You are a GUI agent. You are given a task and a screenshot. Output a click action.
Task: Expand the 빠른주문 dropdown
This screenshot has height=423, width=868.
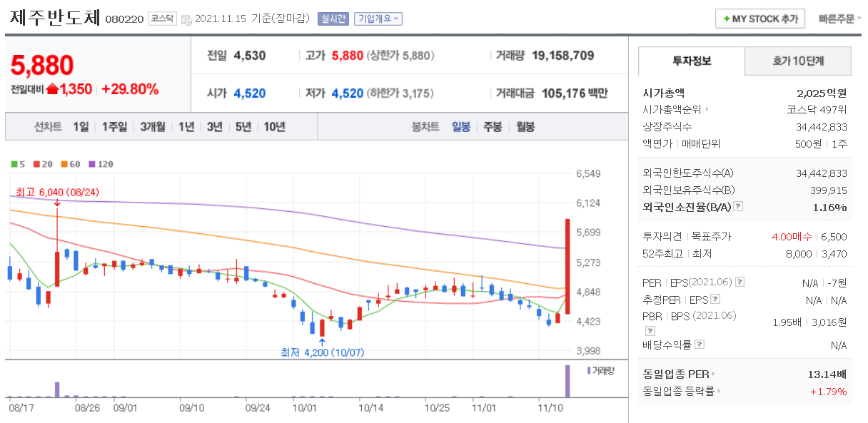839,19
